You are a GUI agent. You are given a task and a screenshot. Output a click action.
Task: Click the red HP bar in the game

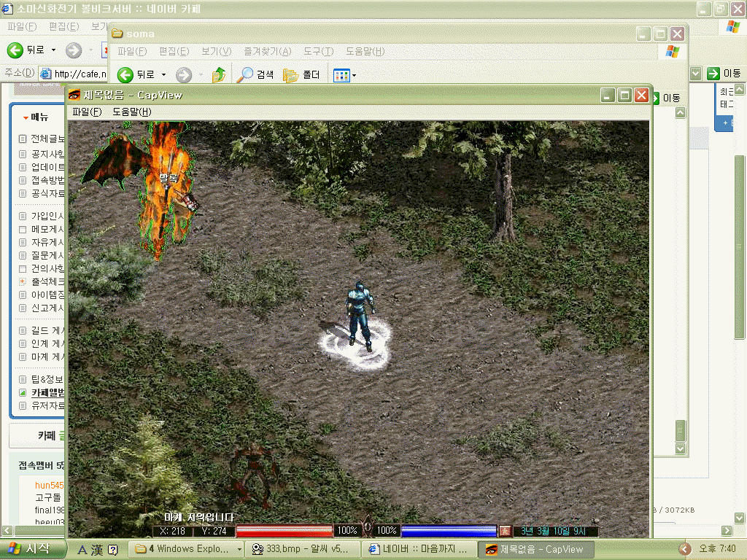pos(285,531)
